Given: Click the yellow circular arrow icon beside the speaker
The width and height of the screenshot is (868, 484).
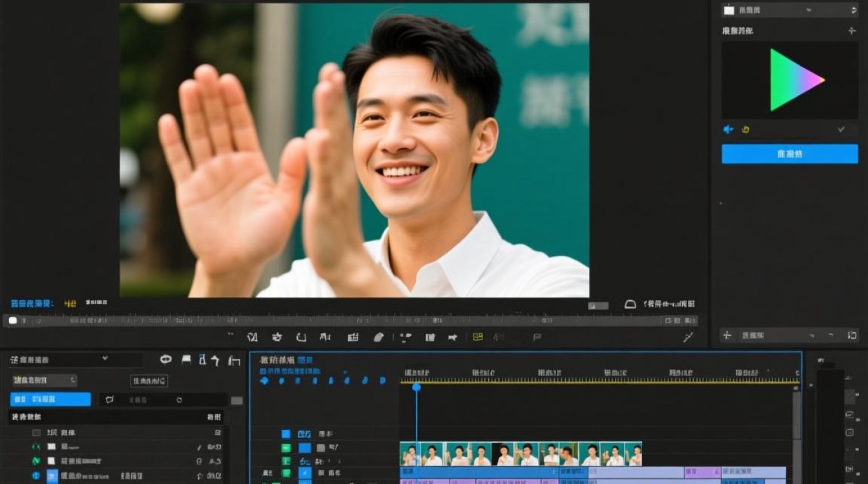Looking at the screenshot, I should (x=745, y=130).
